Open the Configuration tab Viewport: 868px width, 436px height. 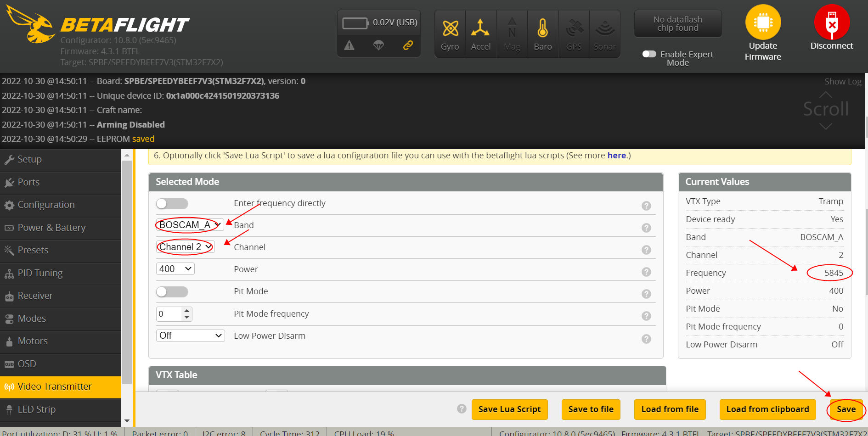pos(61,205)
